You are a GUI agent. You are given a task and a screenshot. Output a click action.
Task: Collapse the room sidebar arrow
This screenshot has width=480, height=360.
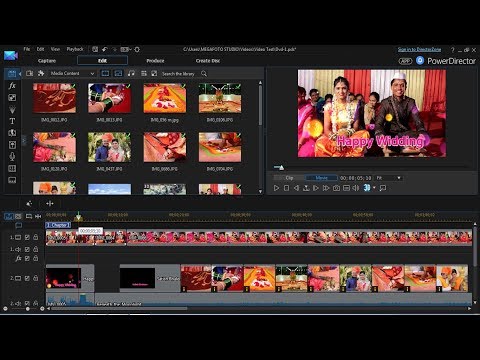point(20,74)
